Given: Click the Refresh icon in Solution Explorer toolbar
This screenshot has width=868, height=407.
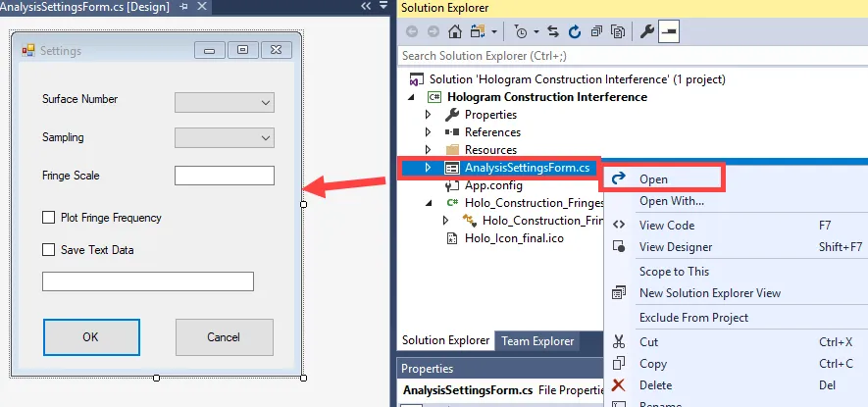Looking at the screenshot, I should (575, 31).
